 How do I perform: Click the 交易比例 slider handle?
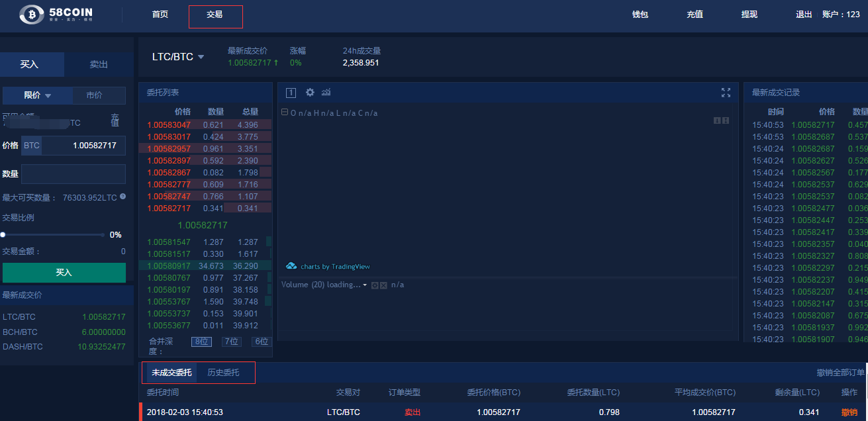click(3, 234)
